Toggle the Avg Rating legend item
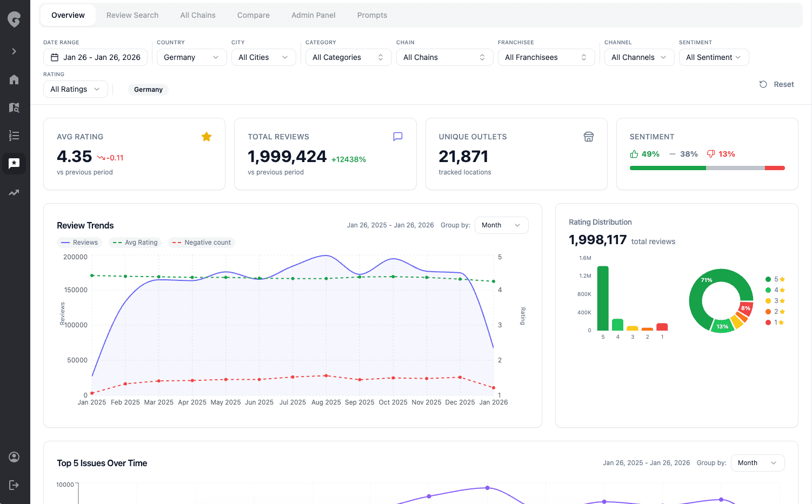Viewport: 812px width, 504px height. pyautogui.click(x=135, y=243)
